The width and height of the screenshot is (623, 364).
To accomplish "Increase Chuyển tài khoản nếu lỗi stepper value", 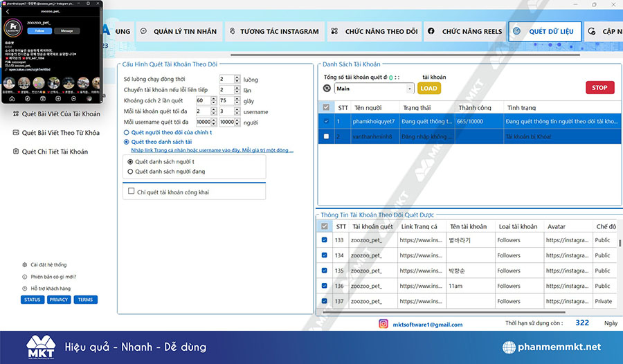I will [237, 88].
